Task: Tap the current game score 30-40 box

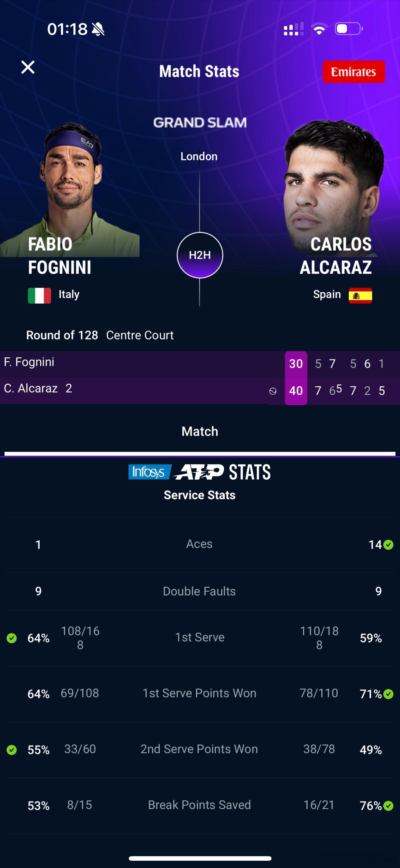Action: pyautogui.click(x=296, y=378)
